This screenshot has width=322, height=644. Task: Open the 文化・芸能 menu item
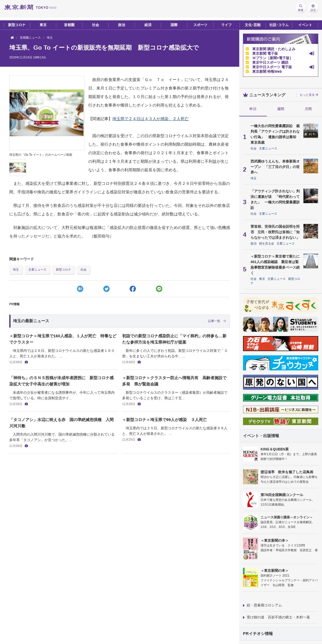point(253,25)
